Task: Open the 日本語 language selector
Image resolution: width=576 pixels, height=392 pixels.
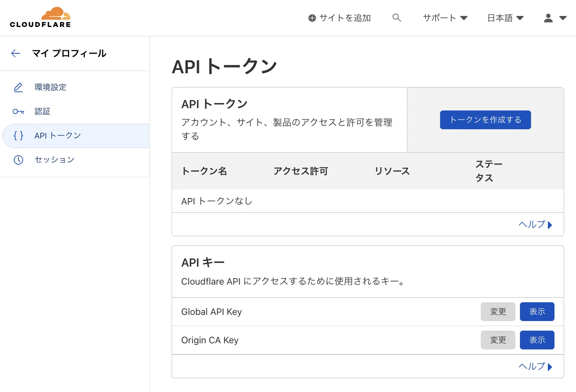Action: pos(505,18)
